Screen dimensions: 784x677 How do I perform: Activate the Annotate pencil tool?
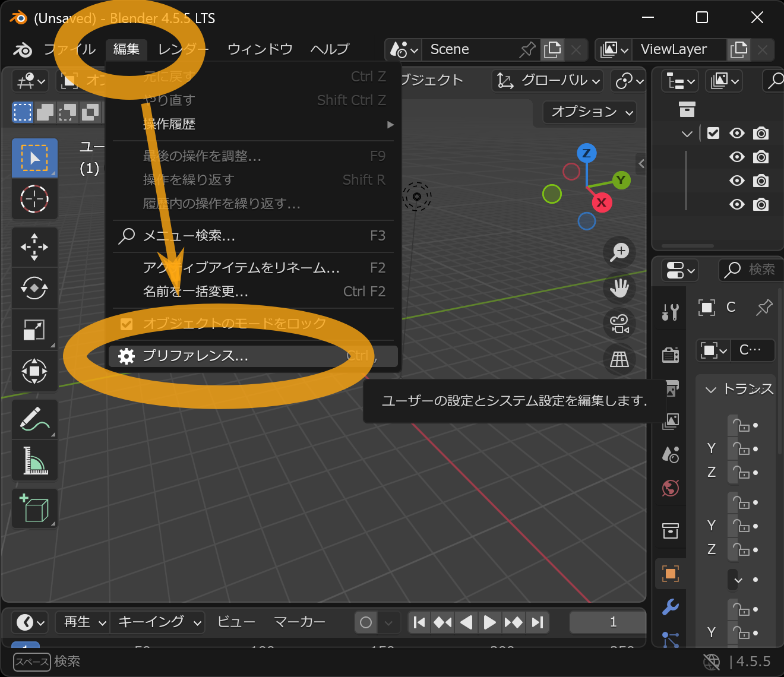(34, 419)
